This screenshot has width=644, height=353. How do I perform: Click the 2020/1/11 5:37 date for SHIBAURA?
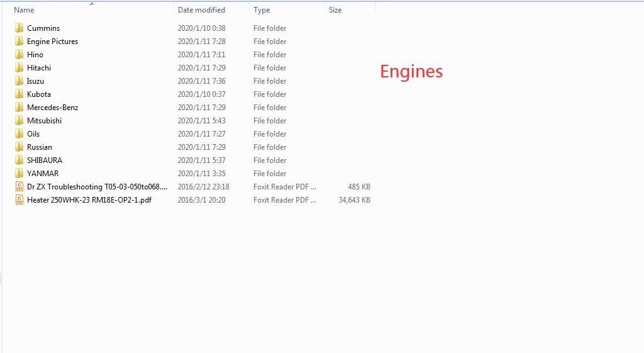(x=202, y=160)
